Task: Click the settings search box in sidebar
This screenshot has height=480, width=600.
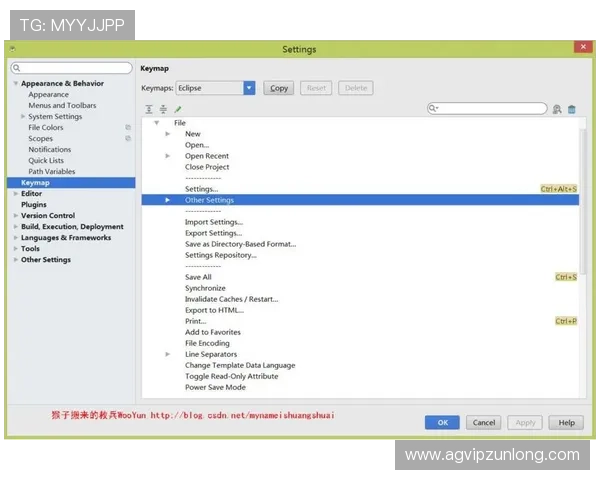Action: click(x=72, y=68)
